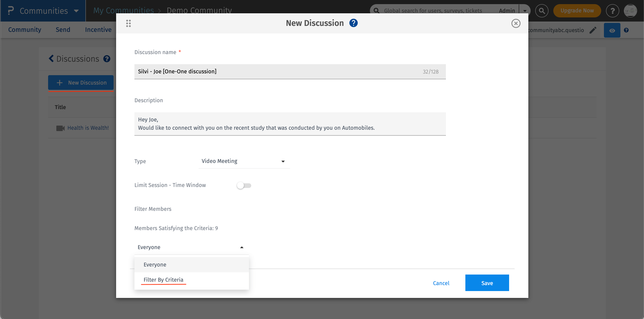Enable the Limit Session - Time Window toggle

[x=244, y=185]
